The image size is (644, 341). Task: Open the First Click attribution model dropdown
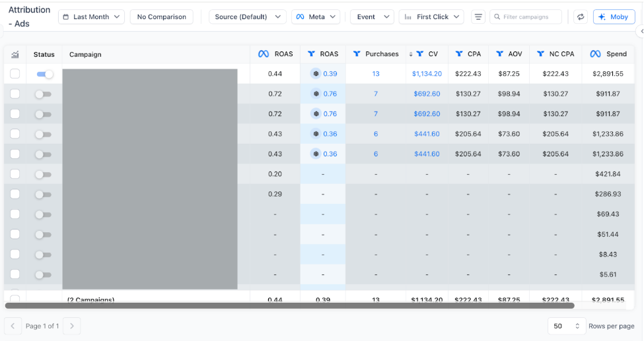(x=431, y=17)
